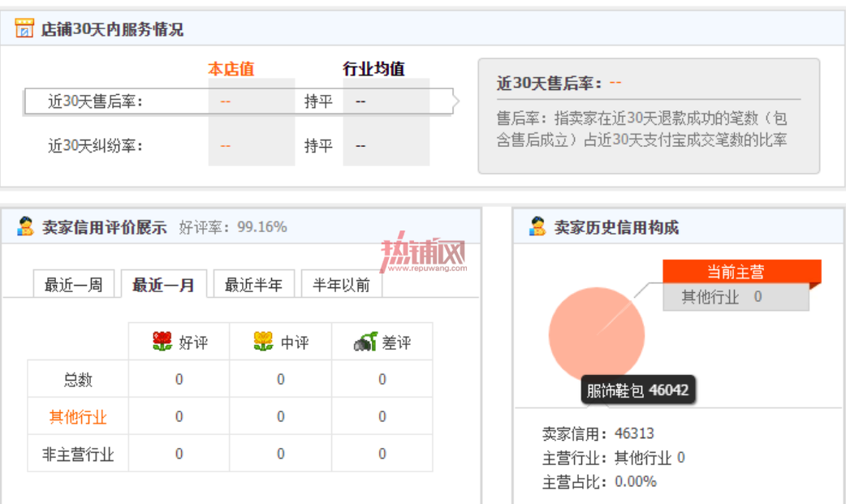Click the 行业均值 column header
The height and width of the screenshot is (504, 846).
coord(373,68)
